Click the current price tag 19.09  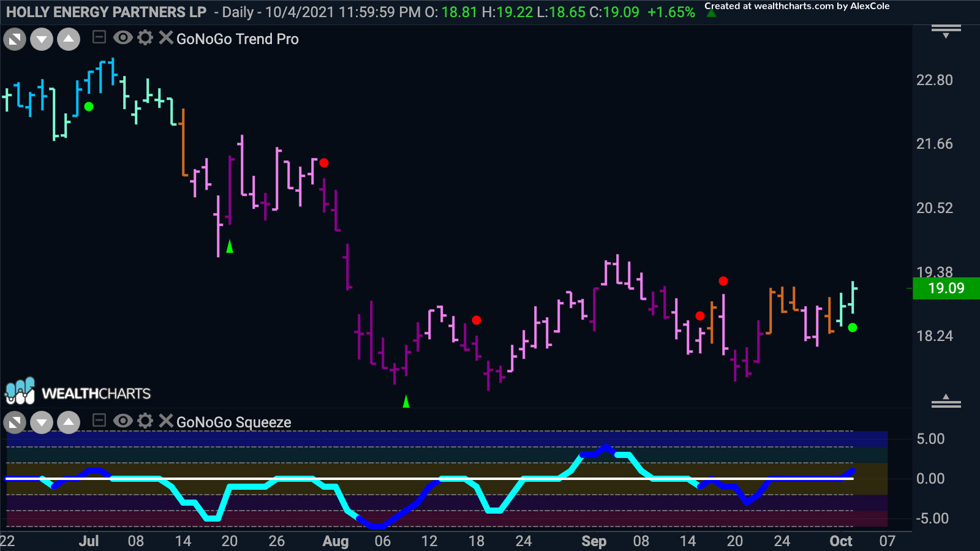point(946,288)
